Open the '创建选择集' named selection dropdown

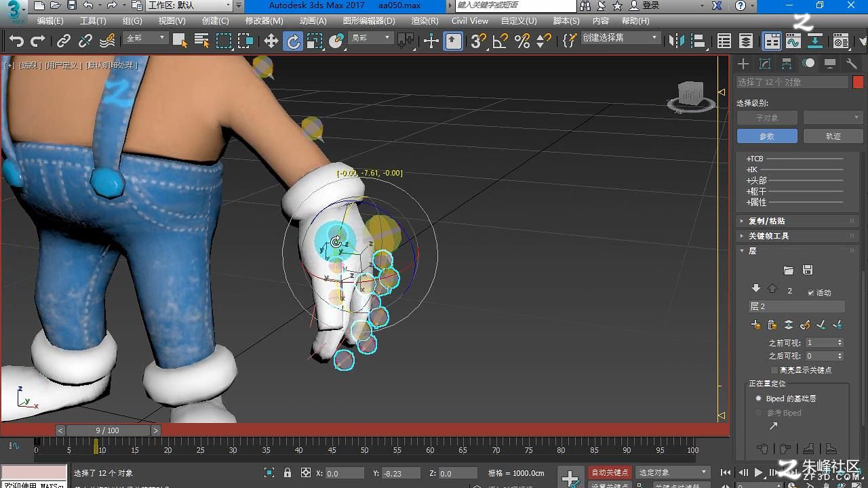coord(620,38)
